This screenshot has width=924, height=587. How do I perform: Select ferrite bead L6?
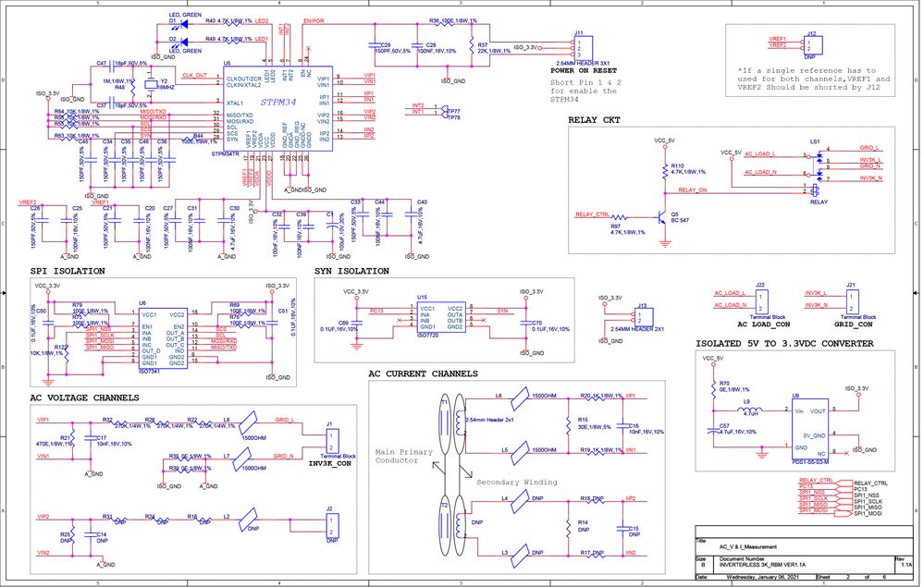pyautogui.click(x=520, y=399)
